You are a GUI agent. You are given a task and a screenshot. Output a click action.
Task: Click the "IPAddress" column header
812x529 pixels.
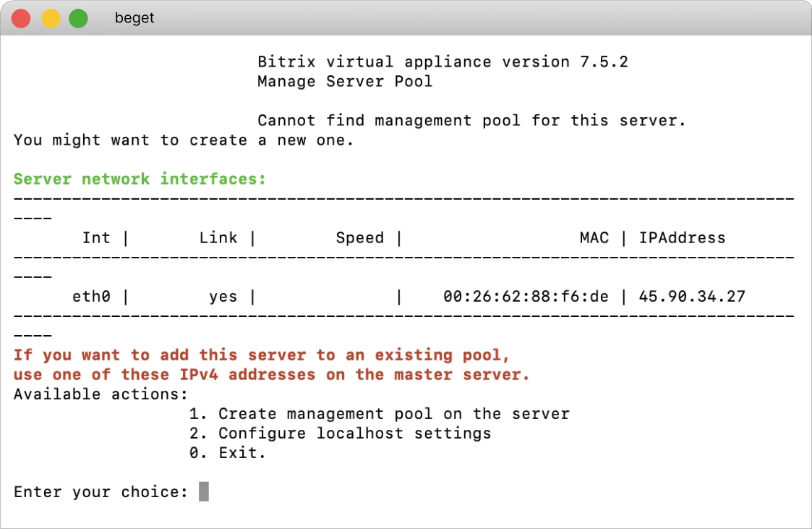point(682,237)
